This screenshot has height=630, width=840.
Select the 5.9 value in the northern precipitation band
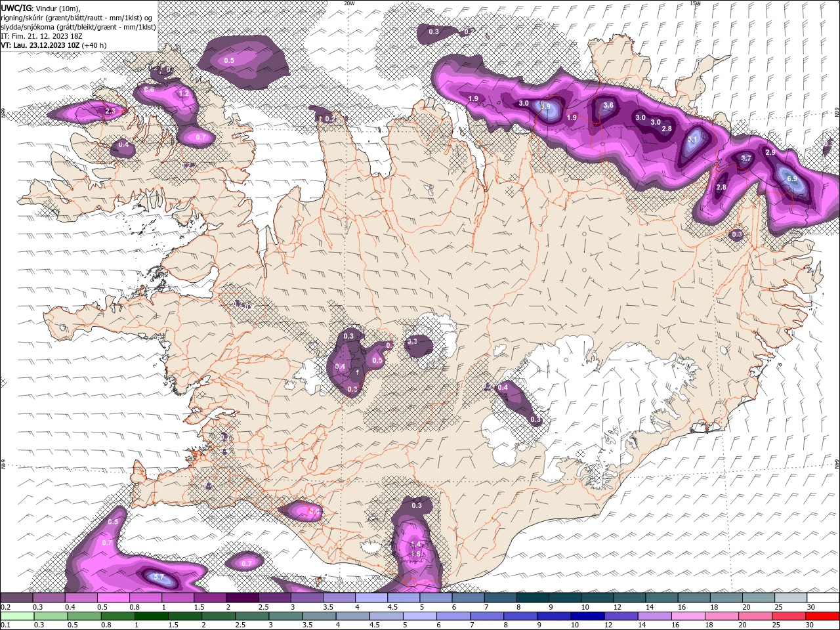tap(545, 106)
